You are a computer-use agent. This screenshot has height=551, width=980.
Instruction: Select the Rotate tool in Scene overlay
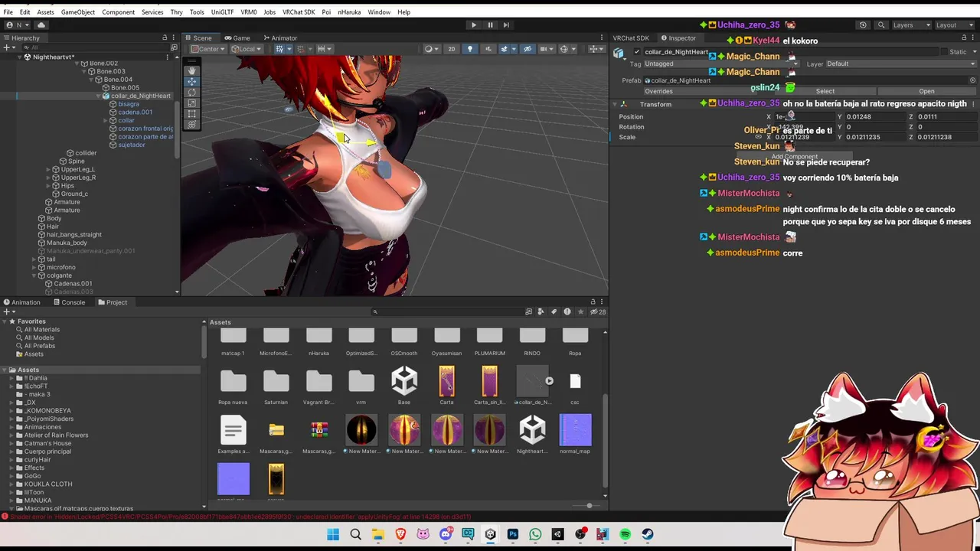point(191,92)
